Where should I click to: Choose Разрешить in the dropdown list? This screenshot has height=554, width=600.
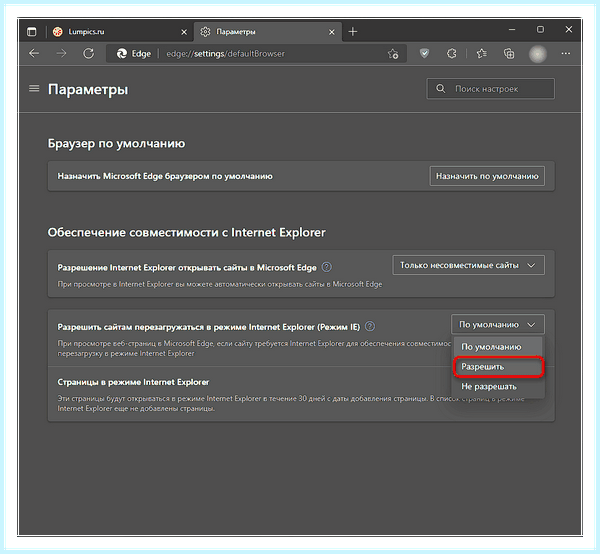(498, 367)
